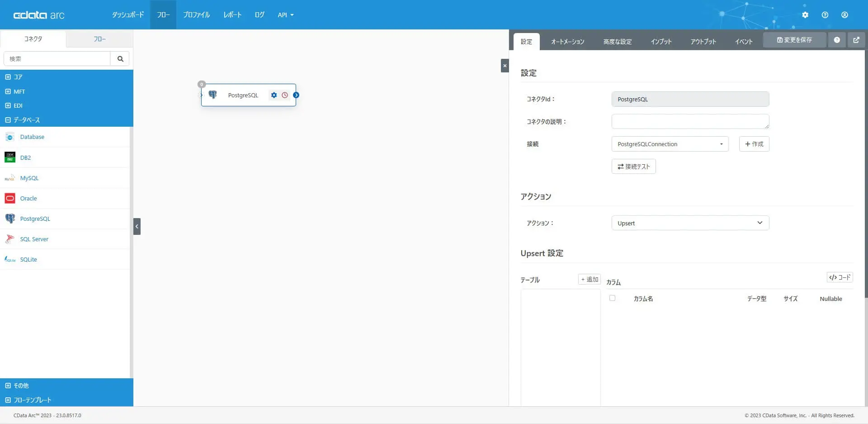Click the connector 検索 input field
868x424 pixels.
(57, 59)
